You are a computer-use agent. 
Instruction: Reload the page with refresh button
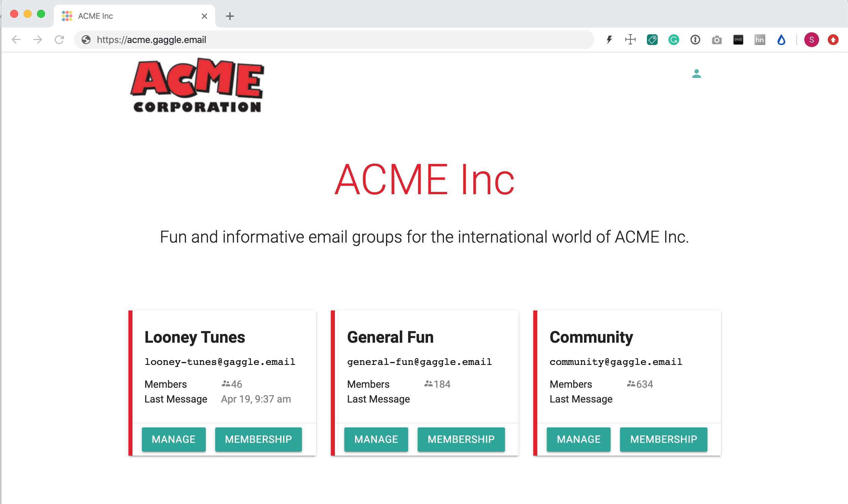59,40
